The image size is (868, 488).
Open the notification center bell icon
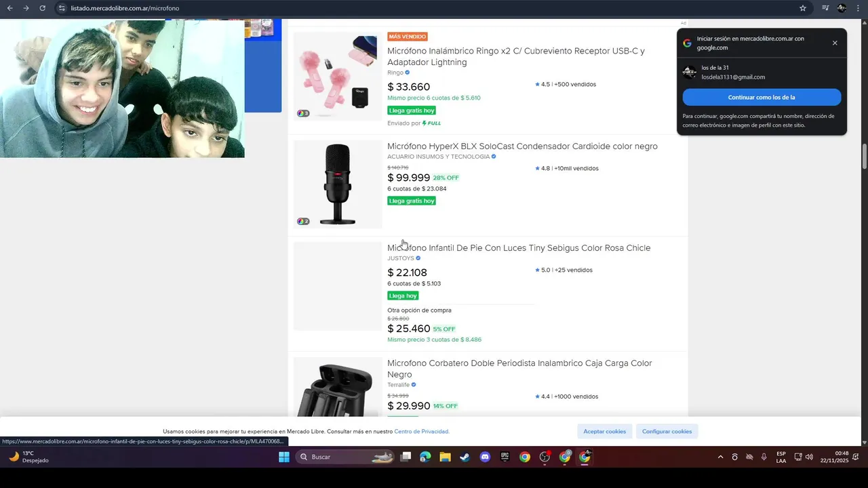coord(856,457)
